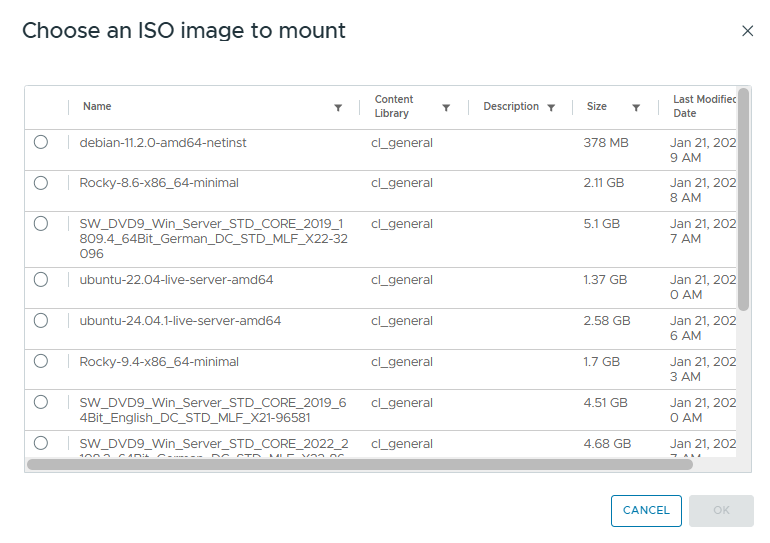
Task: Click the ubuntu-22.04-live-server-amd64 name
Action: 176,280
